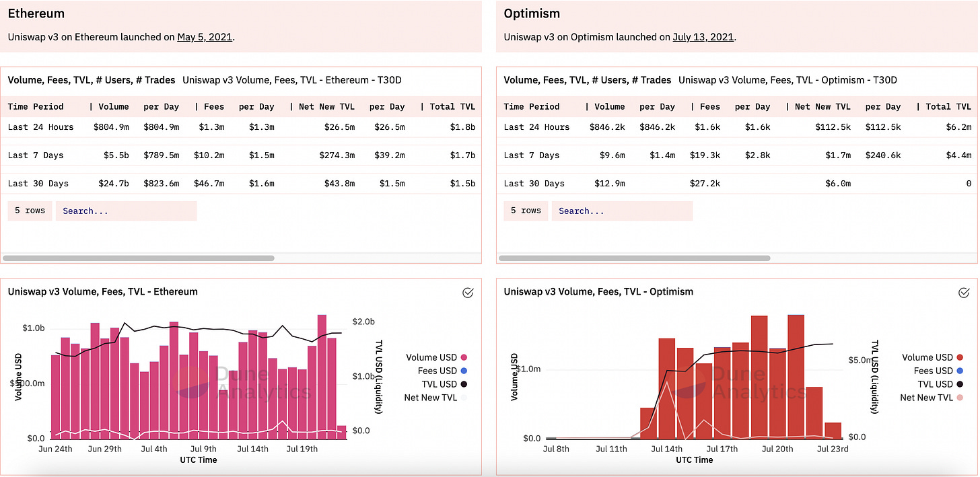Toggle Net New TVL in Optimism legend

pyautogui.click(x=932, y=398)
